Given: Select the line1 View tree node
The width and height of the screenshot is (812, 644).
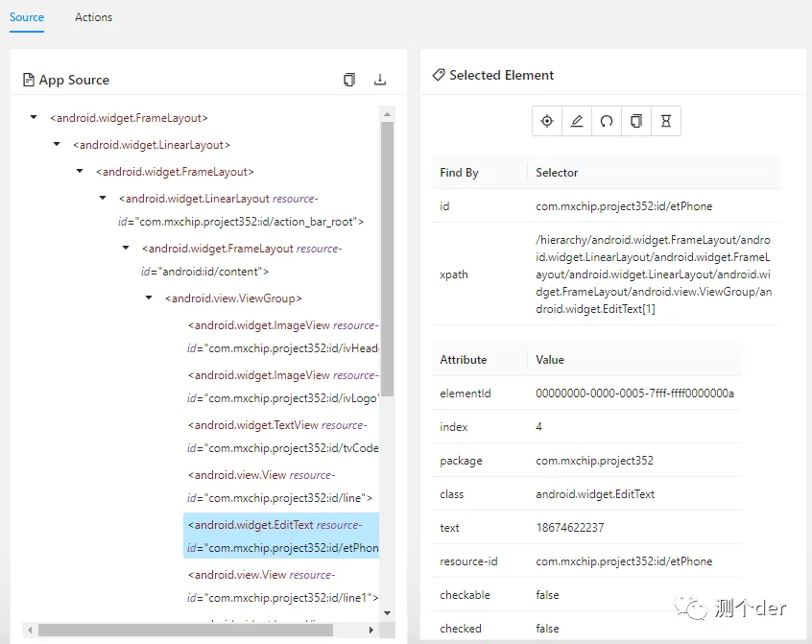Looking at the screenshot, I should (x=282, y=585).
